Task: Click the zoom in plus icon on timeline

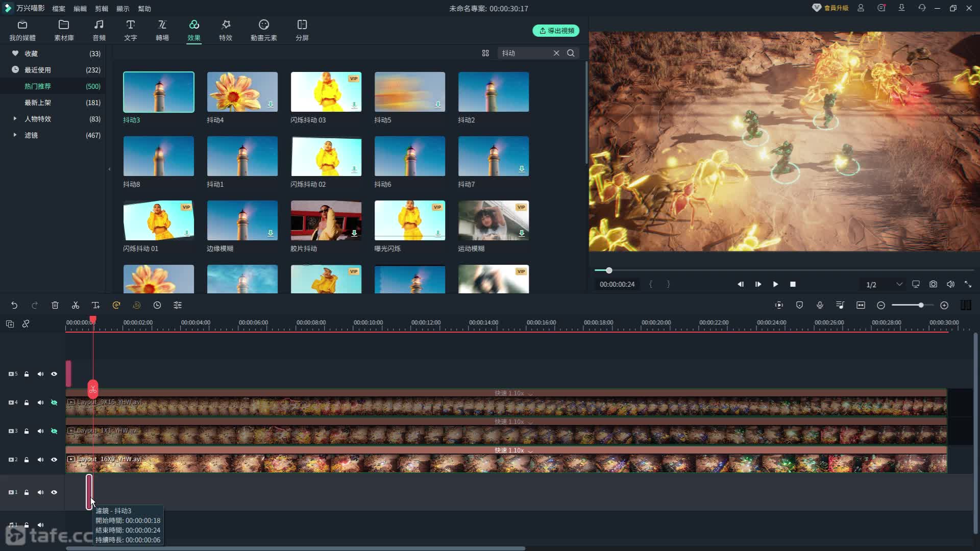Action: [944, 305]
